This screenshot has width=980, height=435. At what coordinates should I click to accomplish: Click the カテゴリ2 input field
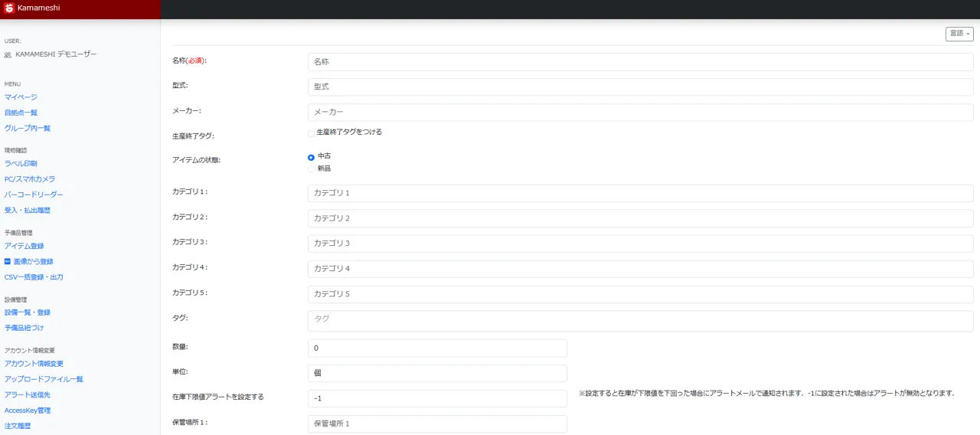coord(640,218)
